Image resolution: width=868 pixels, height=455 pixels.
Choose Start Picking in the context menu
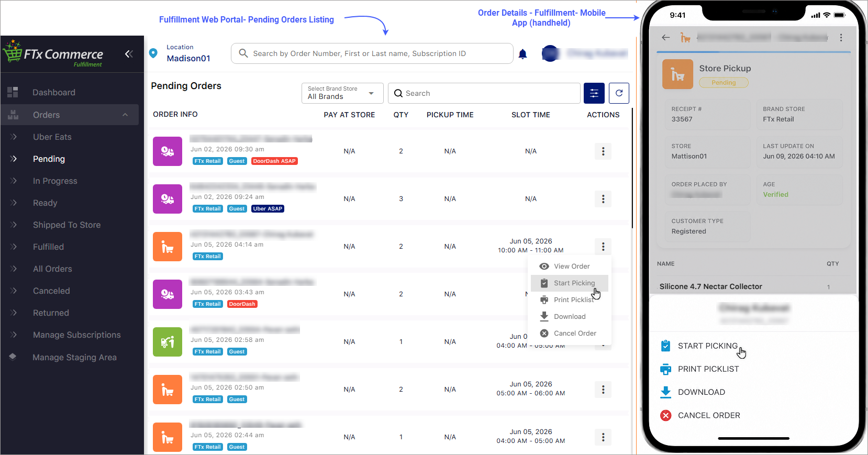[x=570, y=283]
